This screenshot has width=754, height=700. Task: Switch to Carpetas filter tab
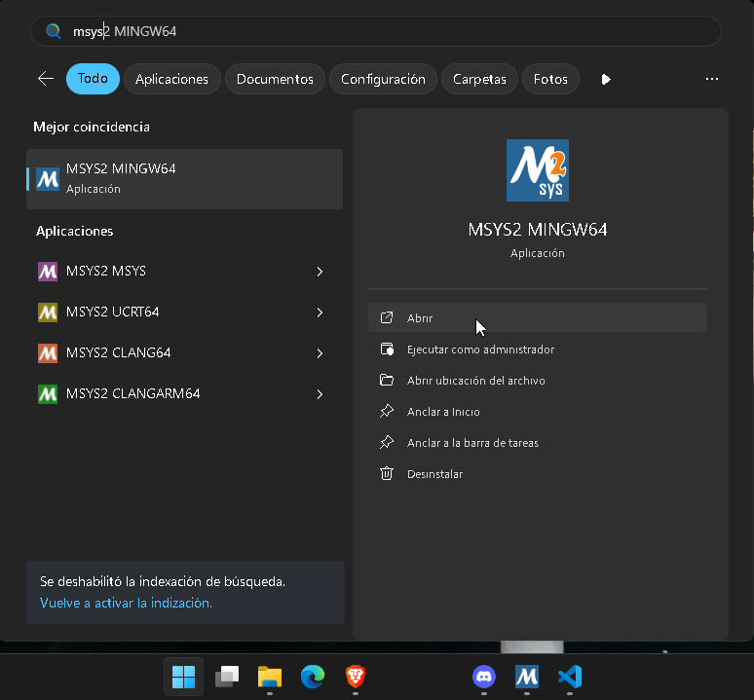coord(479,79)
